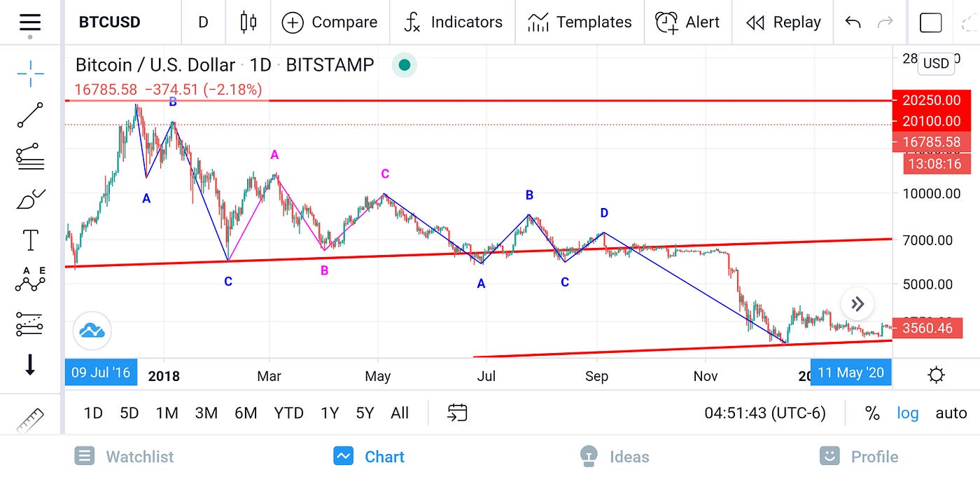Open the Ideas tab

[614, 456]
